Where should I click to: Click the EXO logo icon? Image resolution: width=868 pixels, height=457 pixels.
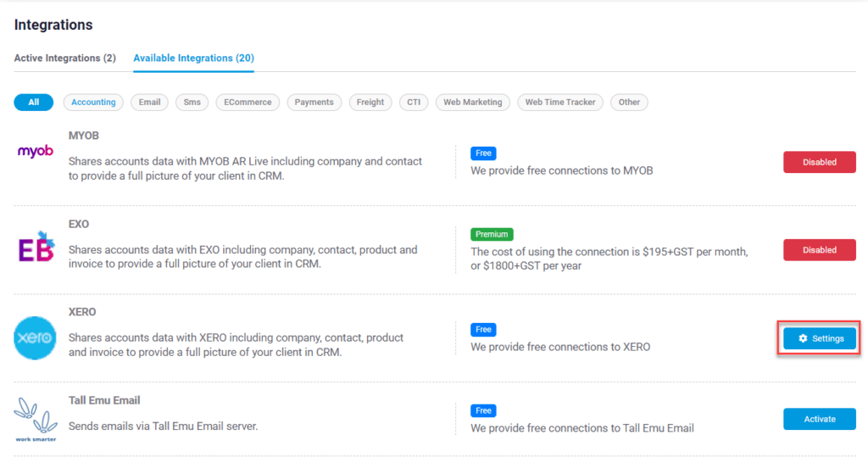tap(37, 247)
